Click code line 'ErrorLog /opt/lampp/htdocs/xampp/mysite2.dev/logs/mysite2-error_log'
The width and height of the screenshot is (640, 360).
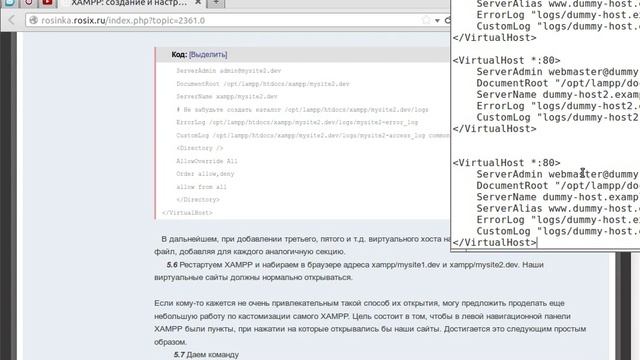tap(297, 122)
